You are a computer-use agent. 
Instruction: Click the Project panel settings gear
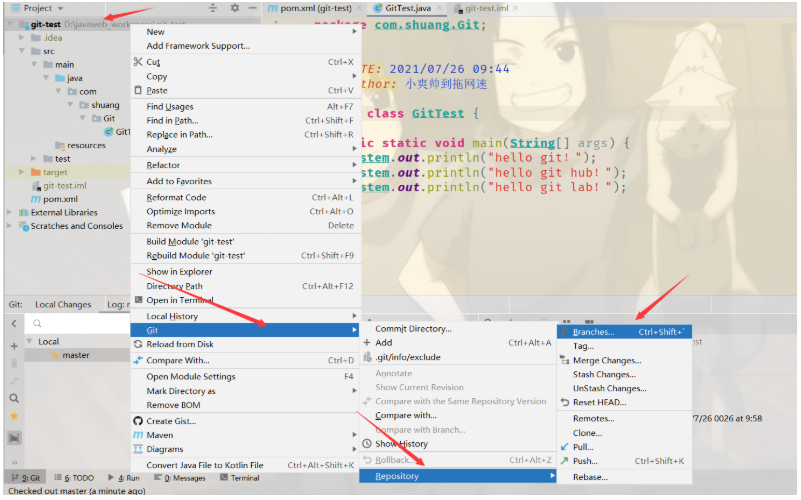(x=234, y=8)
